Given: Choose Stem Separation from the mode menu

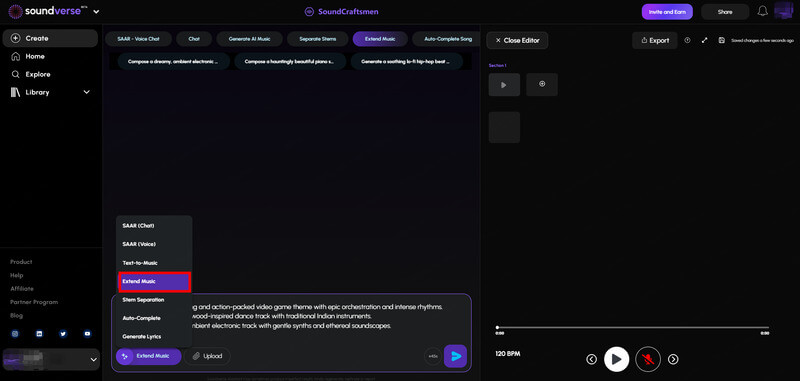Looking at the screenshot, I should [x=154, y=300].
